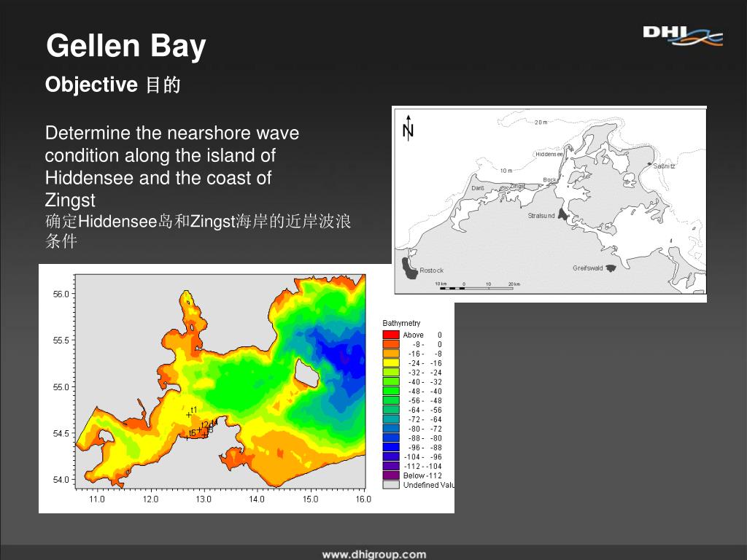Click the 13.0 longitude axis label

(x=204, y=499)
